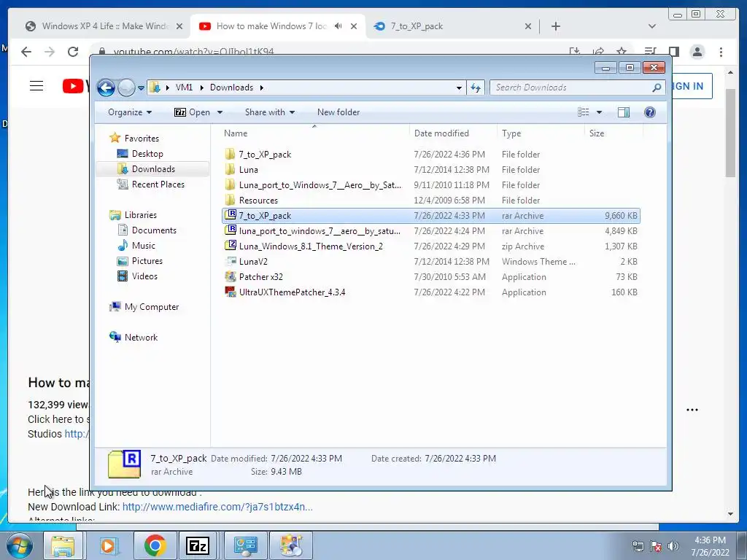
Task: Open Documents library
Action: (x=154, y=230)
